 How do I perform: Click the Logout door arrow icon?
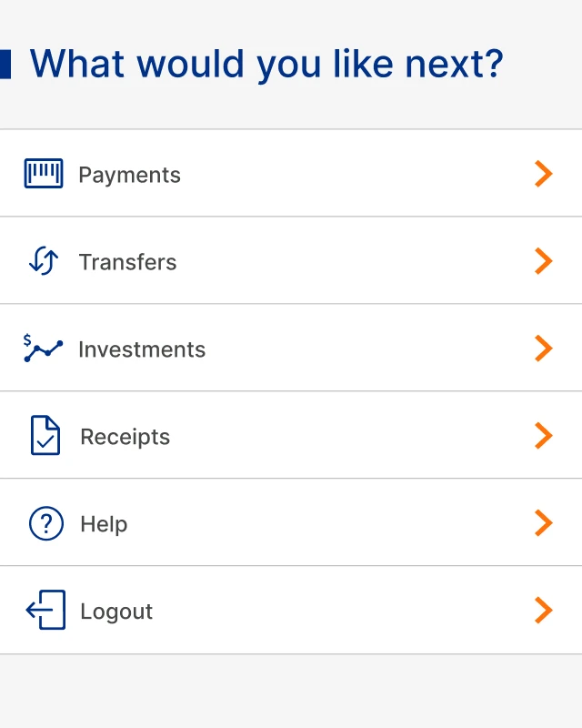coord(45,611)
